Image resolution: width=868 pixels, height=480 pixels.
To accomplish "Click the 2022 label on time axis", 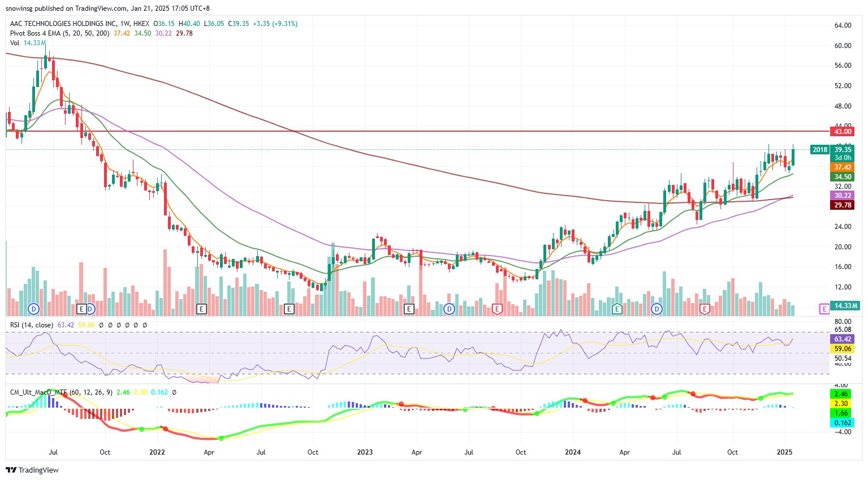I will pos(157,452).
